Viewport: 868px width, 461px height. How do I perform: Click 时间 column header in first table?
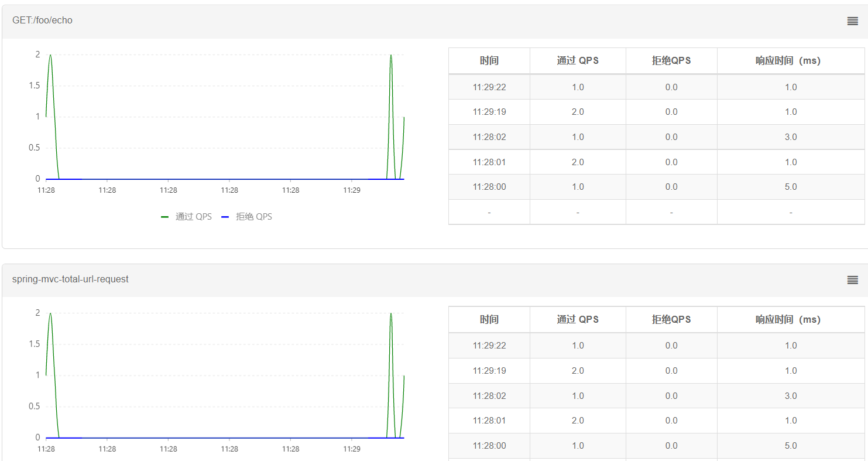tap(489, 61)
